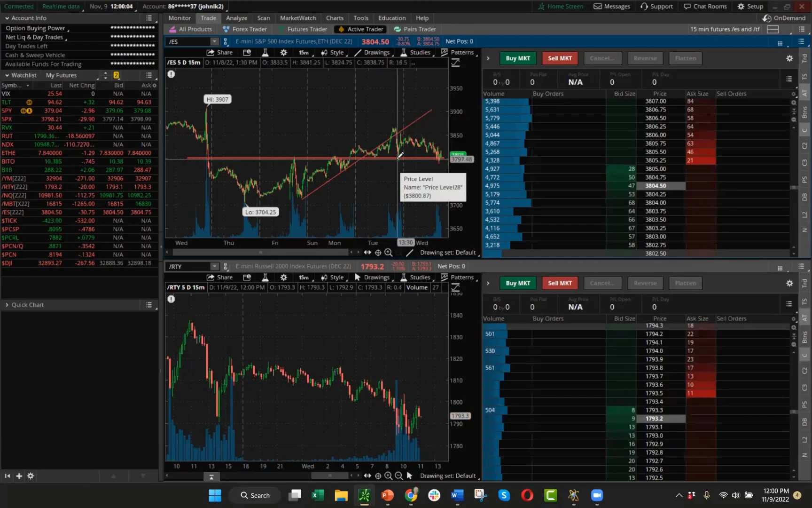Click the zoom magnifier below the /ES chart

(388, 253)
